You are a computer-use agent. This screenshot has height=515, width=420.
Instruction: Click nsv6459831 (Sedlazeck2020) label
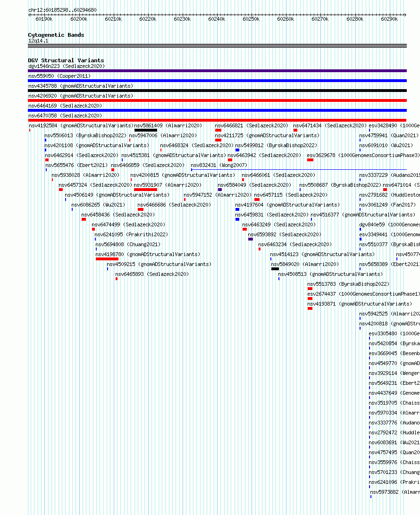coord(272,215)
